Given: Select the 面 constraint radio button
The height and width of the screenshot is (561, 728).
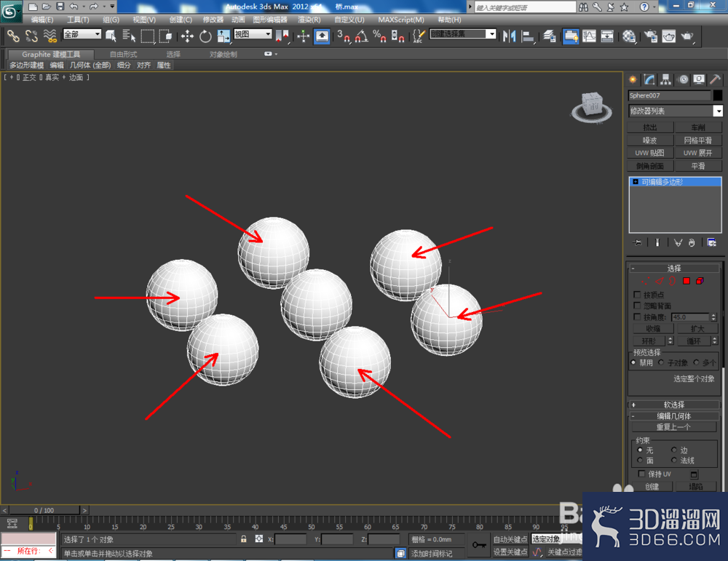Looking at the screenshot, I should click(x=640, y=460).
